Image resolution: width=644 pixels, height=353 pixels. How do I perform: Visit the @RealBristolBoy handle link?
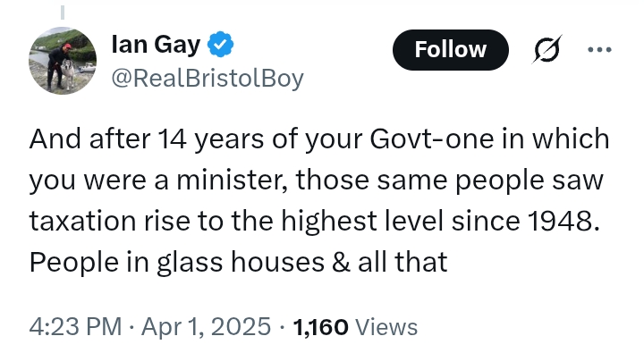pos(208,78)
